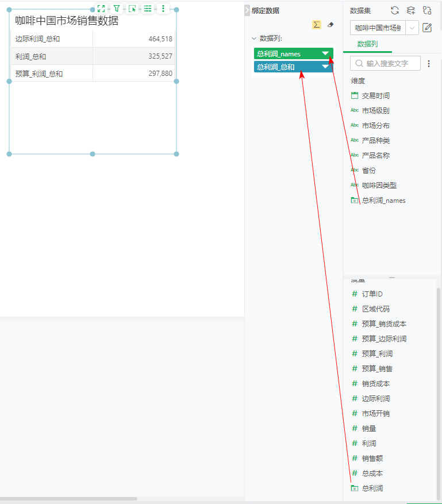The image size is (442, 504).
Task: Click the fullscreen expand icon above the table
Action: 101,9
